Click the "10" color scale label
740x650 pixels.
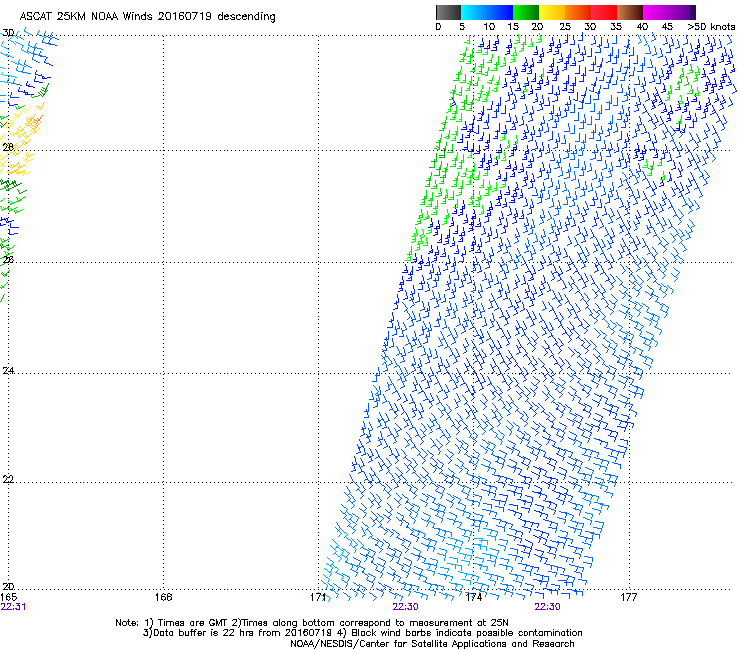tap(489, 27)
